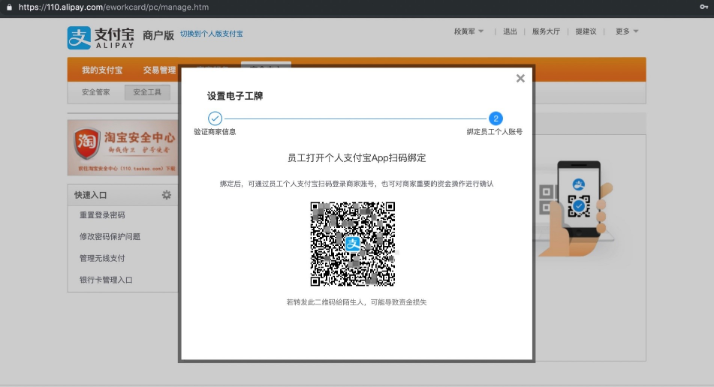Click the key icon in browser bar
Screen dimensions: 714x387
704,7
